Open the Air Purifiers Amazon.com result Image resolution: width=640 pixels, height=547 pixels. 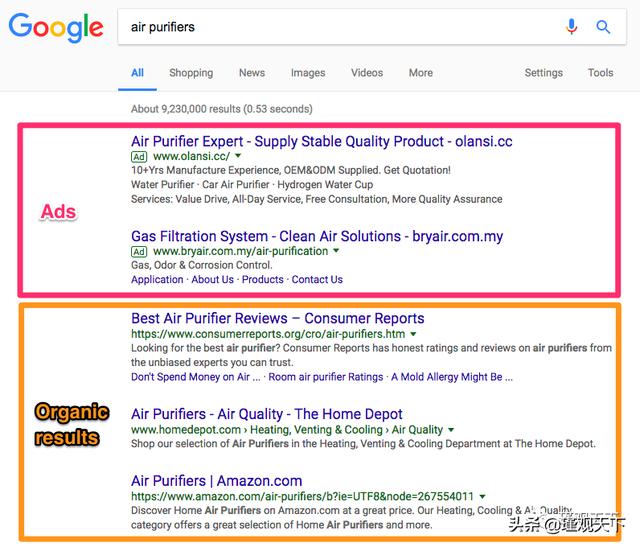click(217, 481)
